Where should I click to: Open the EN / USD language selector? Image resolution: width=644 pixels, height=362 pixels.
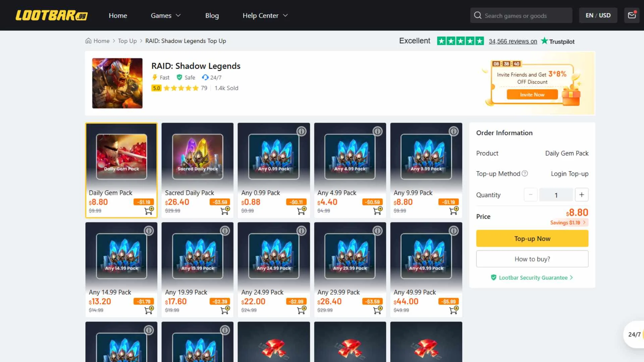pos(598,15)
